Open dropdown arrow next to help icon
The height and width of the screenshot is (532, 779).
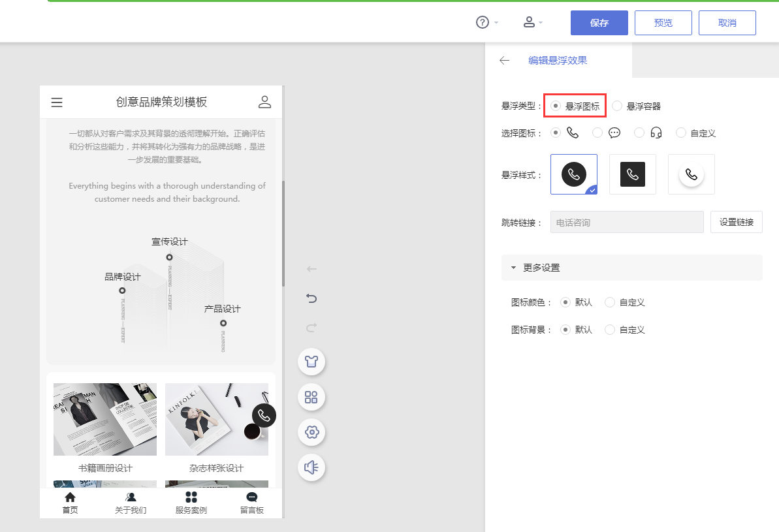pos(496,23)
